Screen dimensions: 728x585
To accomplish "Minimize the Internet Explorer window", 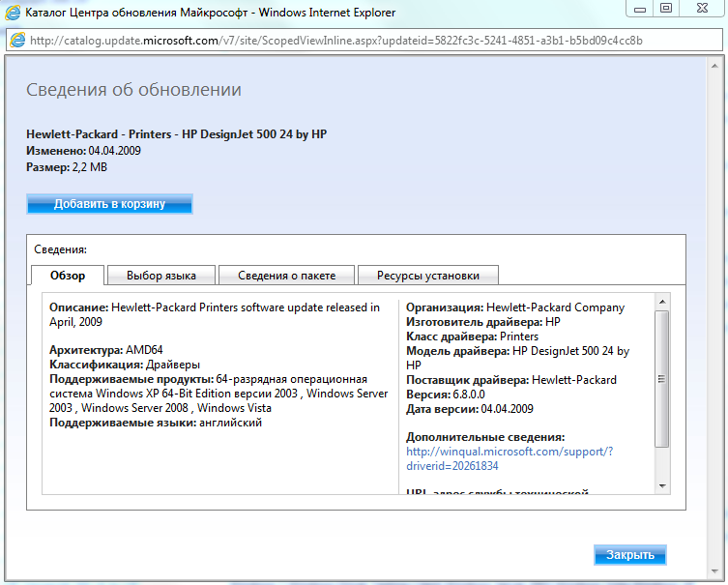I will coord(640,9).
